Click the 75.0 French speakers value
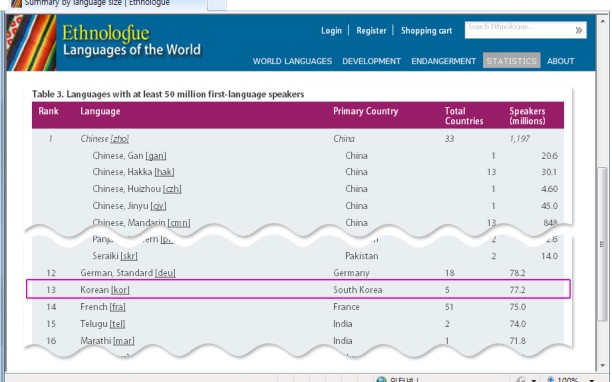The width and height of the screenshot is (612, 382). pyautogui.click(x=518, y=307)
